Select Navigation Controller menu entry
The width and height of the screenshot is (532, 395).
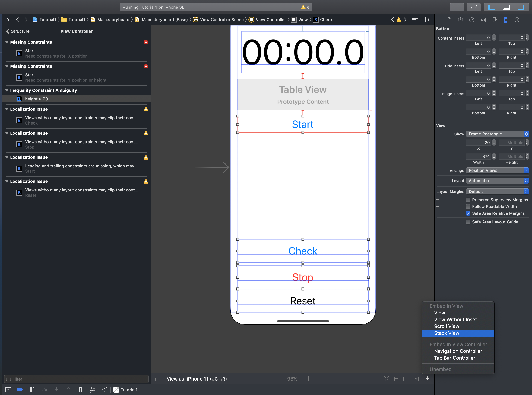click(x=458, y=351)
